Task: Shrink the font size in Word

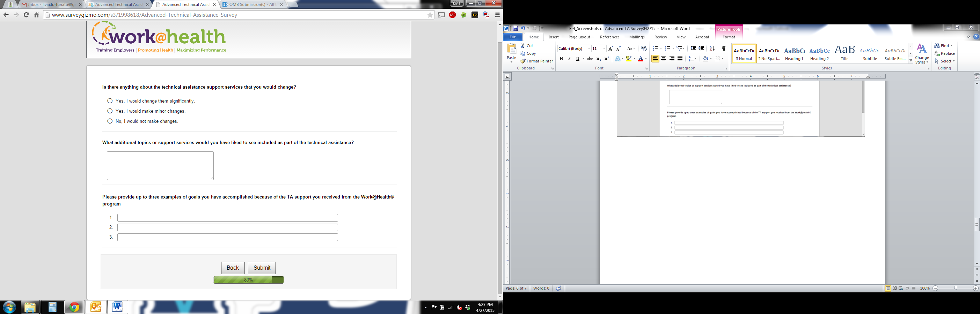Action: pos(618,48)
